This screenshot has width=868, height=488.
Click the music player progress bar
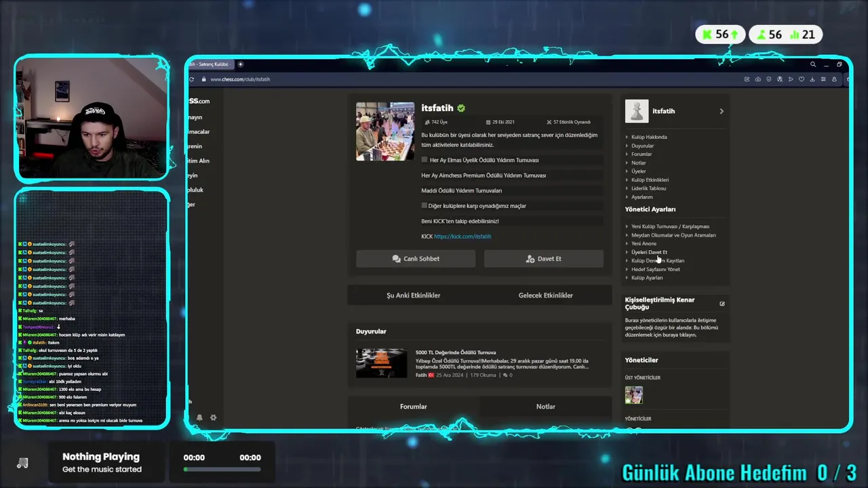[x=222, y=469]
